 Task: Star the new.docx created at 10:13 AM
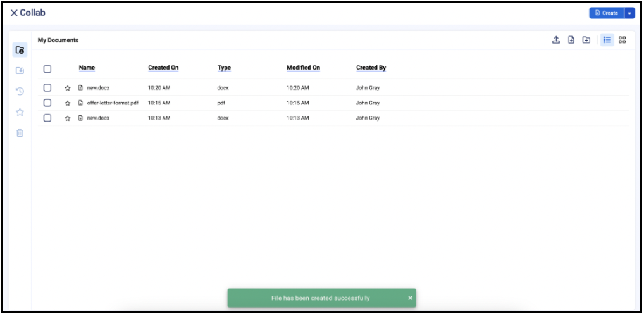68,118
